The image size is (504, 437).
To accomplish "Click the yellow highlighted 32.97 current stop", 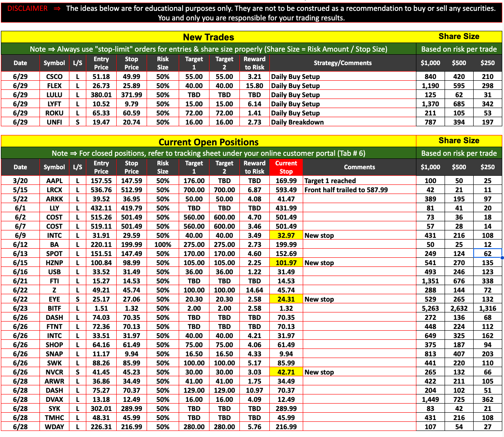I will 286,236.
